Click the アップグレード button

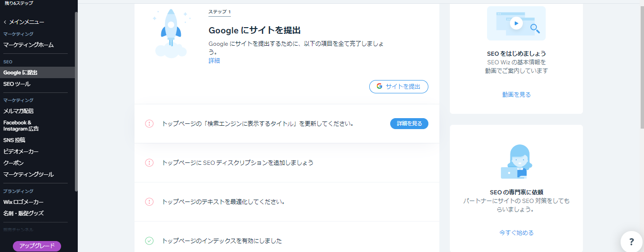pos(37,246)
